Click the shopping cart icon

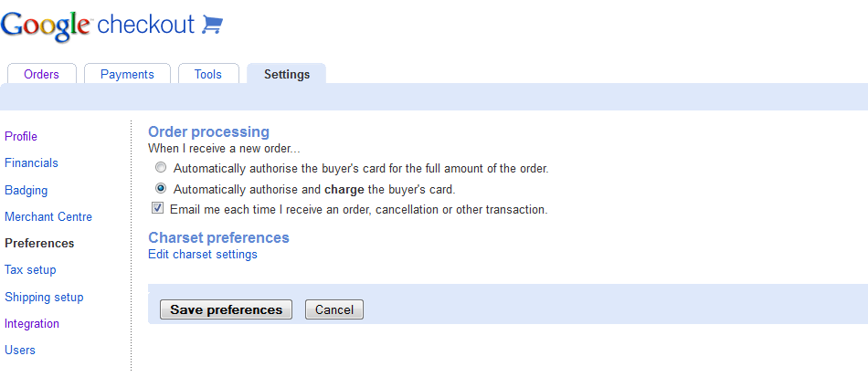tap(212, 25)
